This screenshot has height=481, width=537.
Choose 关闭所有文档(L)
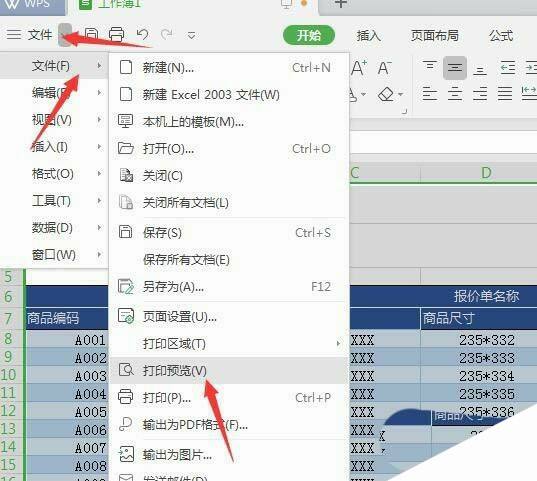pyautogui.click(x=229, y=202)
